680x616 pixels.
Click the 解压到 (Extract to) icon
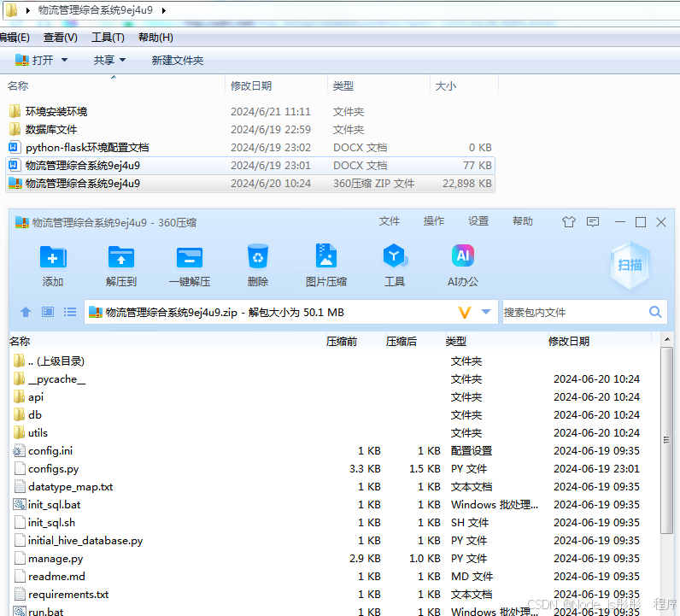click(121, 257)
